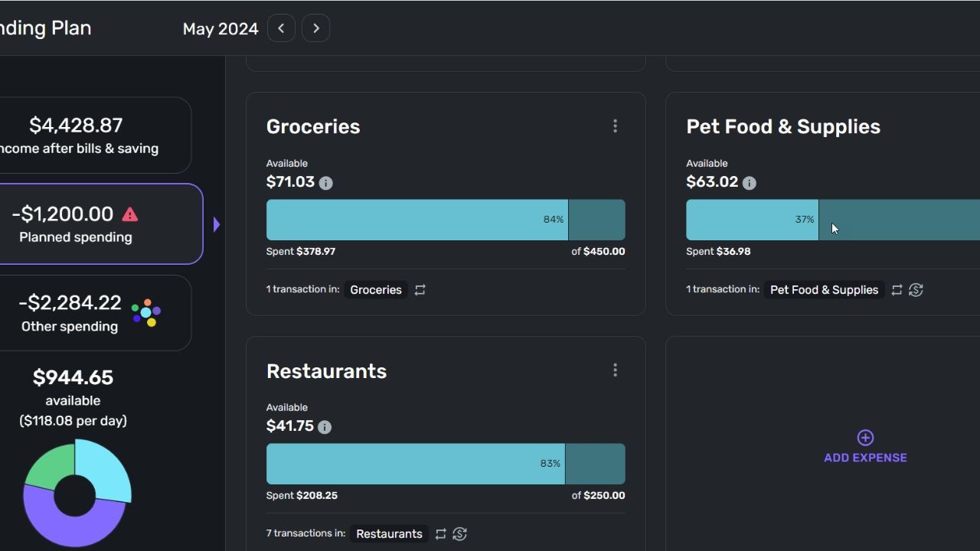Open Groceries card options menu
980x551 pixels.
[x=615, y=126]
